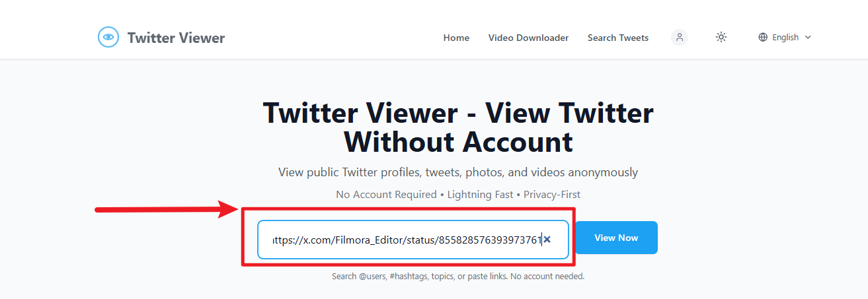Click the globe icon beside English
Screen dimensions: 868x299
(x=763, y=38)
